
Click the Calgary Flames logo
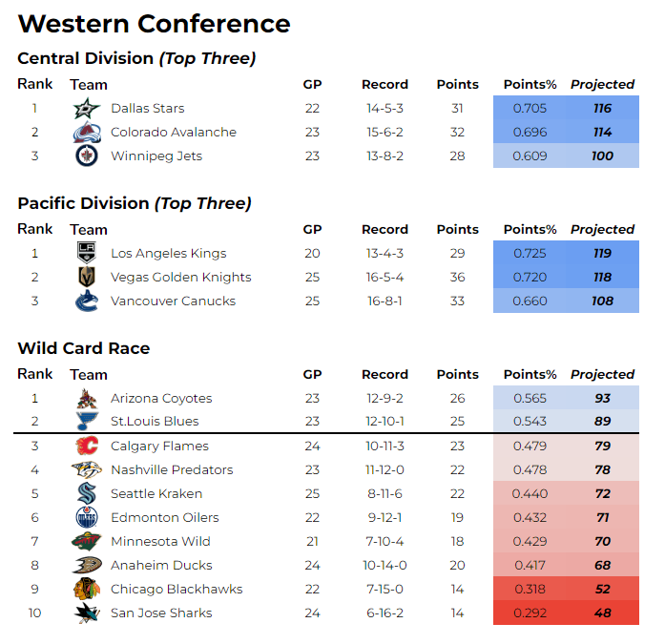(87, 447)
